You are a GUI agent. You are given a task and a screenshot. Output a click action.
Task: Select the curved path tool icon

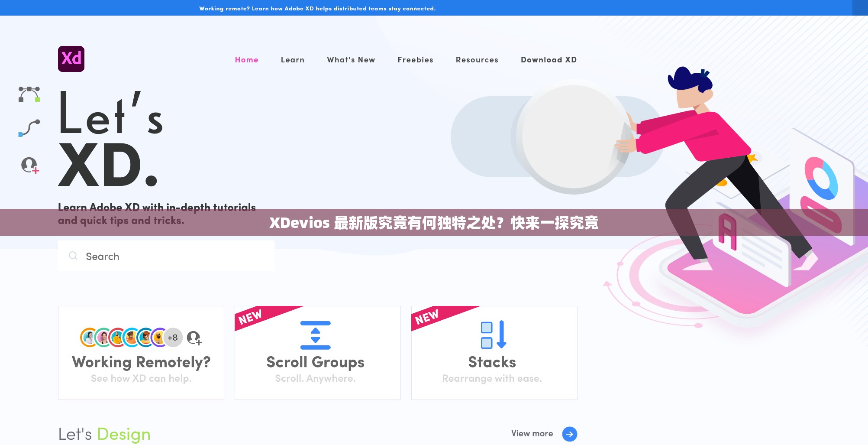pyautogui.click(x=29, y=128)
